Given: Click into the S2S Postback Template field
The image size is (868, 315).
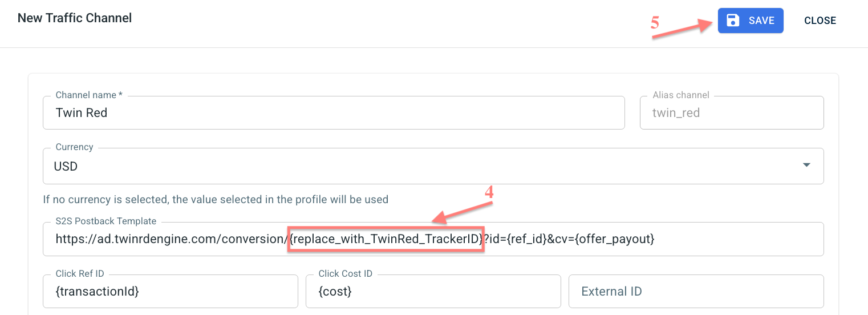Looking at the screenshot, I should pos(433,239).
